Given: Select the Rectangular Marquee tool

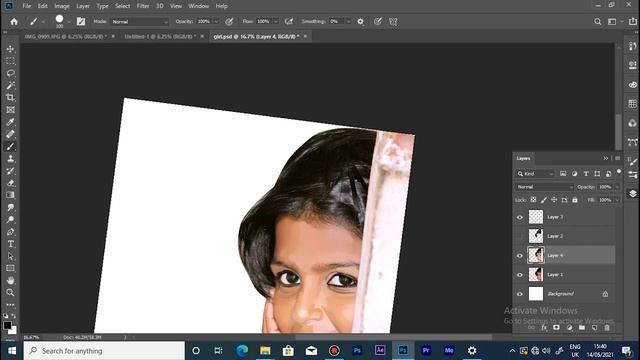Looking at the screenshot, I should click(11, 61).
